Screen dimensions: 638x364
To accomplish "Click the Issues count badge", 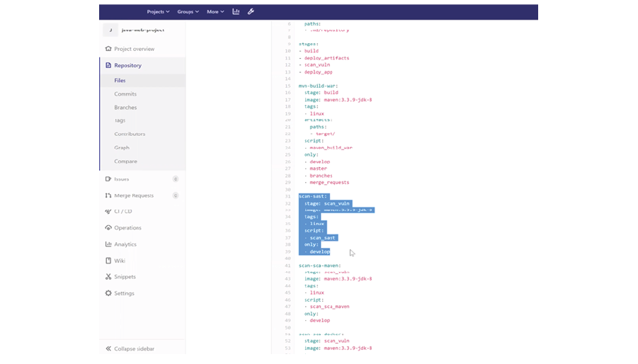I will click(x=176, y=179).
